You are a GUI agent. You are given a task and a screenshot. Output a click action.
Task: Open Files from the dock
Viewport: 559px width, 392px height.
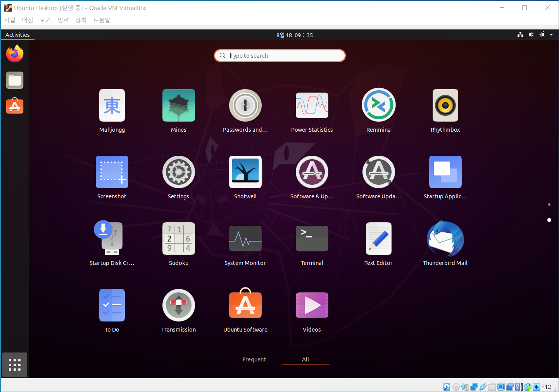[x=15, y=80]
